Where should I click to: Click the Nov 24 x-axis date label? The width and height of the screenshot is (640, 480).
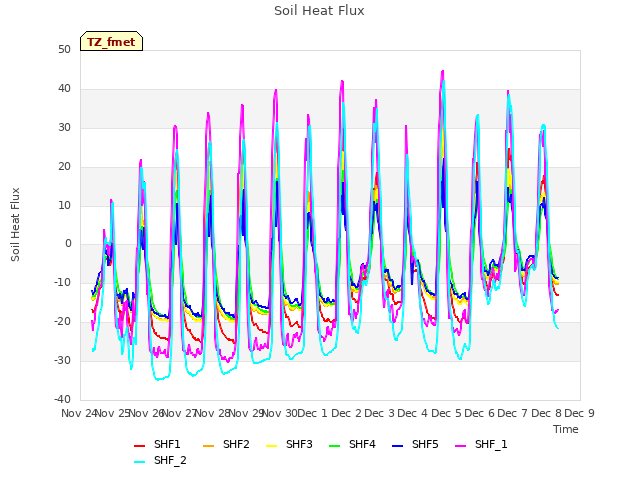[79, 413]
